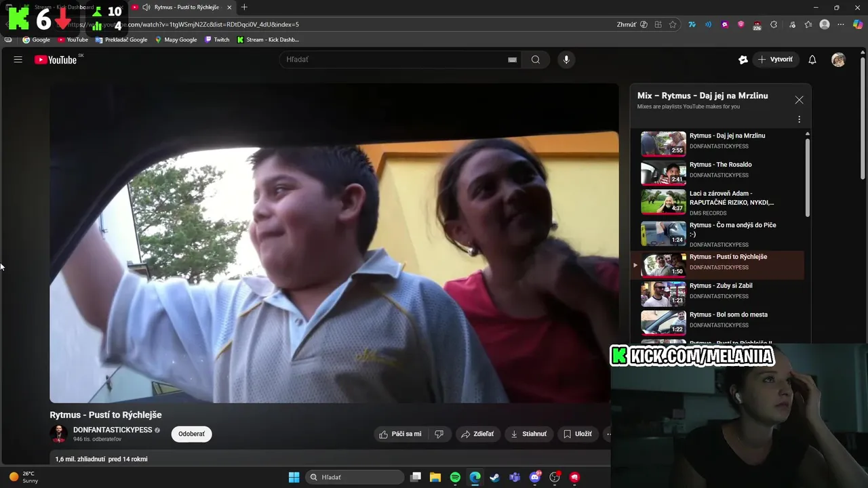Open more actions ellipsis beside Uložiť

(x=608, y=434)
